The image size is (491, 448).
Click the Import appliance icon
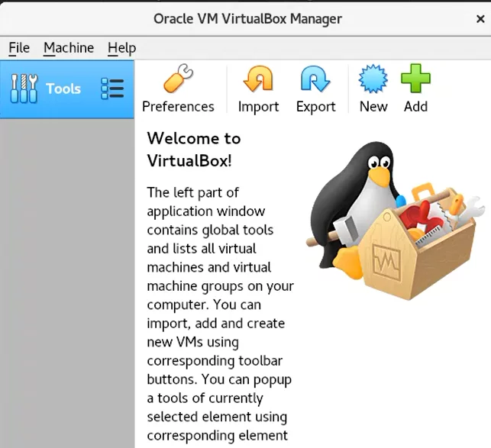258,79
